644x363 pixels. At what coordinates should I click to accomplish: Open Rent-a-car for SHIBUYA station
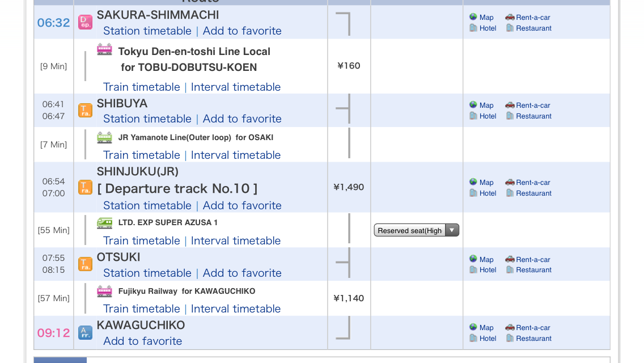pos(528,105)
